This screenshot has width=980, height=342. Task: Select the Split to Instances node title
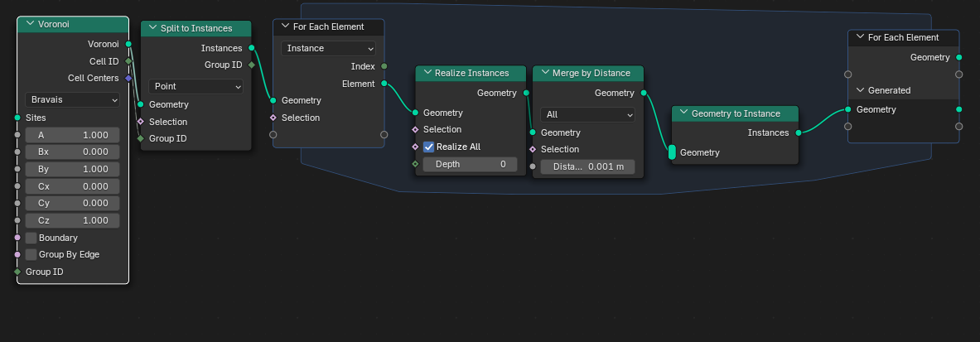[196, 28]
